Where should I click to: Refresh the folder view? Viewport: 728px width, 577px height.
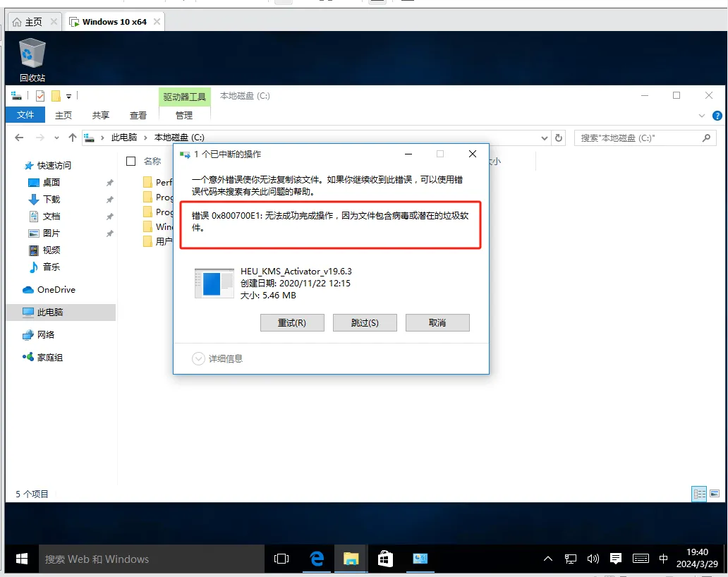(x=559, y=138)
